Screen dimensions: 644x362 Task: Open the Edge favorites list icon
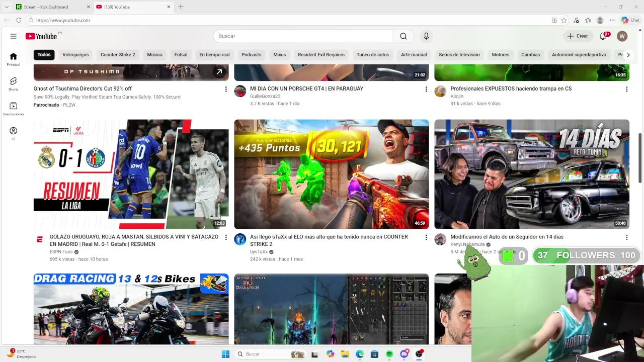pos(588,20)
